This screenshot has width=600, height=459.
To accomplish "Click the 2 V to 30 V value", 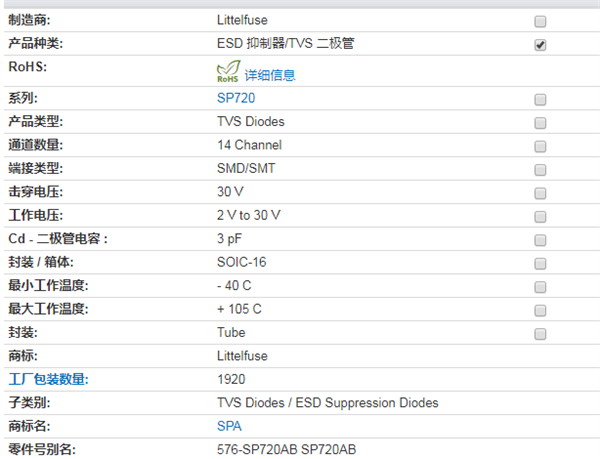I will tap(249, 215).
